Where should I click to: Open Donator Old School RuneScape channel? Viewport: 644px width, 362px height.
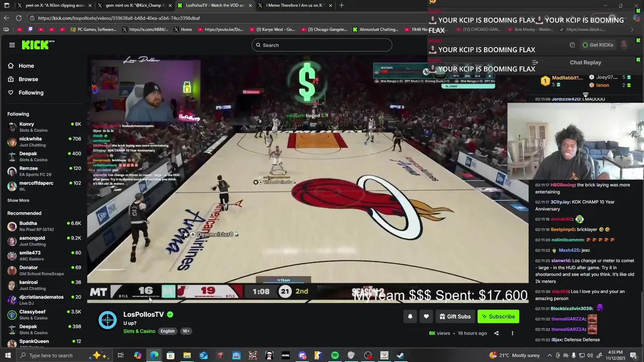coord(44,270)
